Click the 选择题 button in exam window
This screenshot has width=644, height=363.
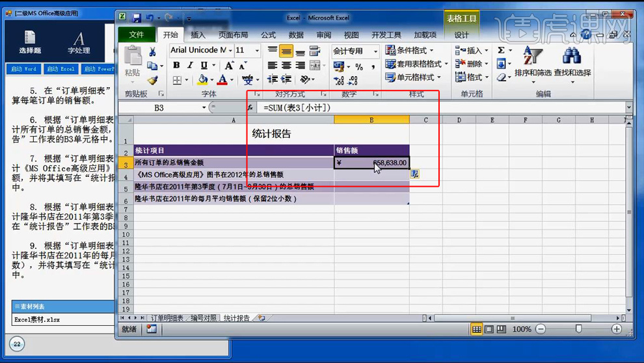[x=30, y=42]
